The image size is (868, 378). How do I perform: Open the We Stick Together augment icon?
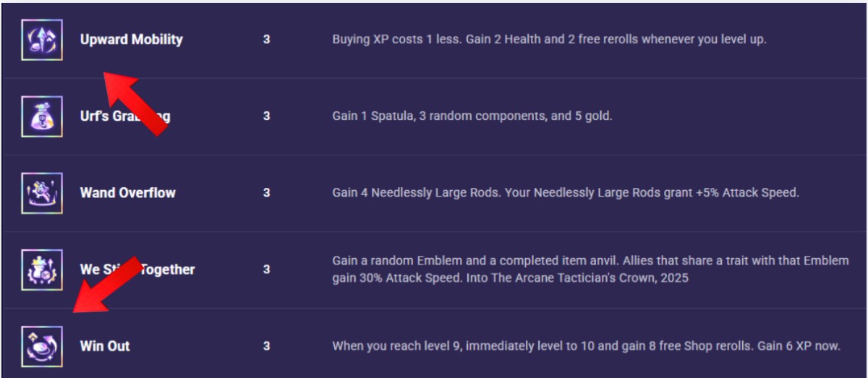coord(41,270)
